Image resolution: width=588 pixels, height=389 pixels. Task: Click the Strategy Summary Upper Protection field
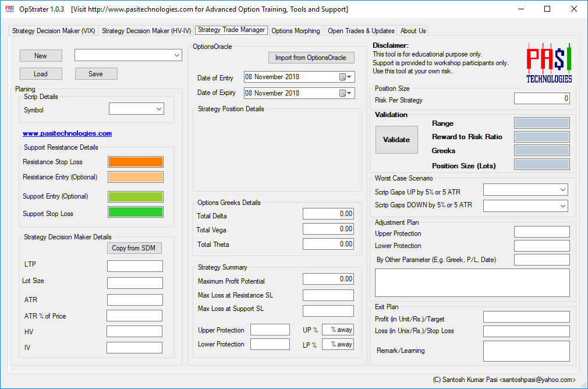(x=270, y=330)
